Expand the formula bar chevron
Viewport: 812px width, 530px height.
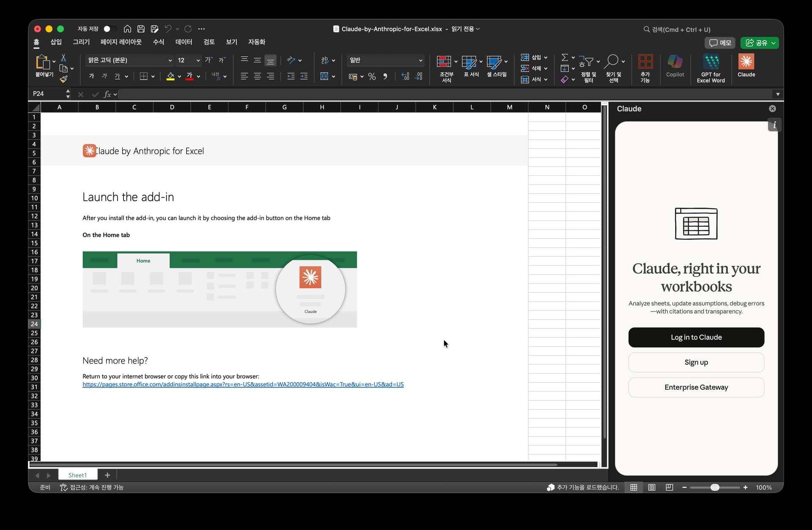coord(777,94)
